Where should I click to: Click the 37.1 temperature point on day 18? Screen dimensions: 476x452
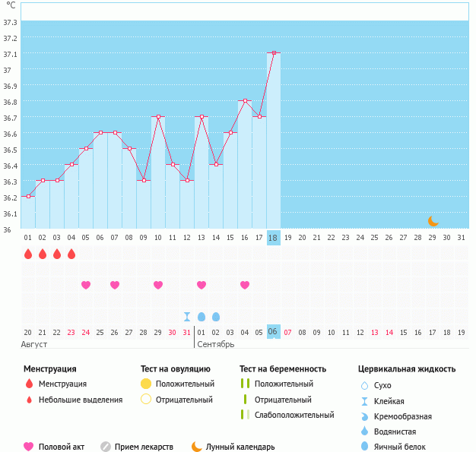coord(274,53)
